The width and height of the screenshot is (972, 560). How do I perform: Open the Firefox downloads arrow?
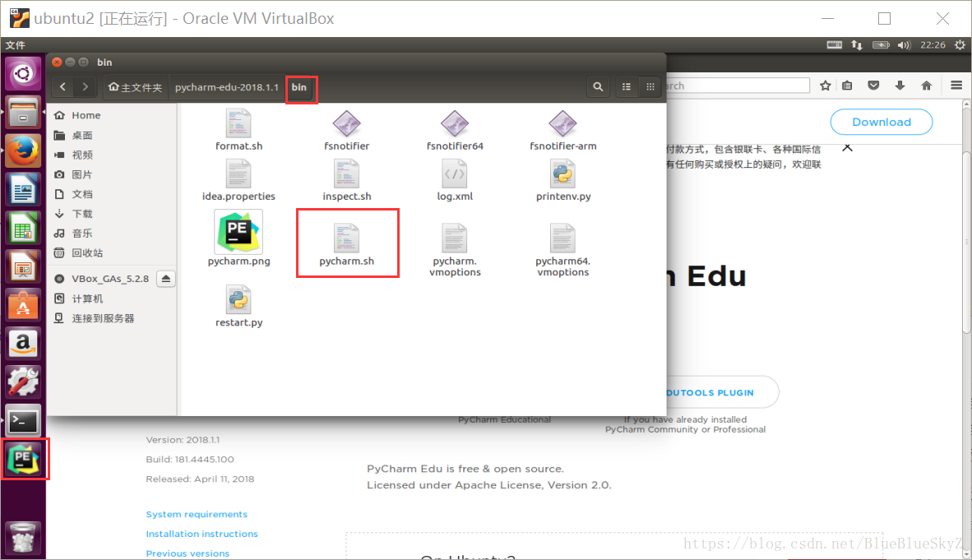(x=900, y=86)
